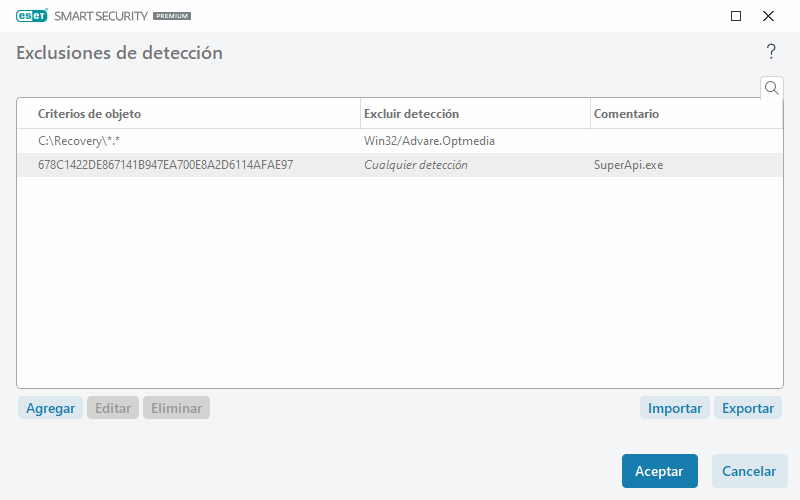Click the Cualquier detección cell

click(x=415, y=165)
